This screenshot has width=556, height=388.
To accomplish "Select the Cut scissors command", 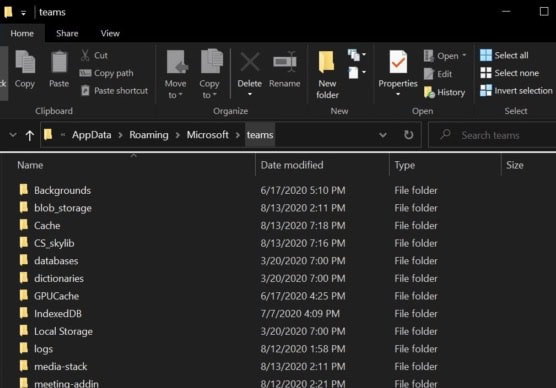I will pyautogui.click(x=94, y=55).
